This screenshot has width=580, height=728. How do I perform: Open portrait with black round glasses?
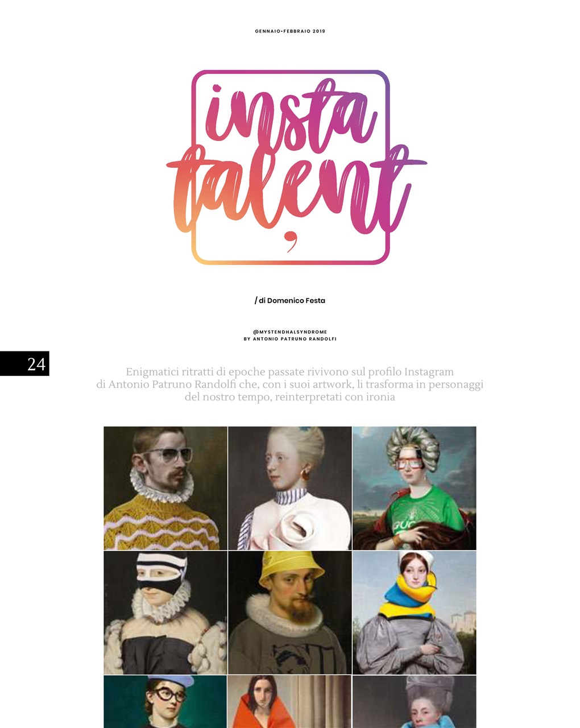point(165,702)
